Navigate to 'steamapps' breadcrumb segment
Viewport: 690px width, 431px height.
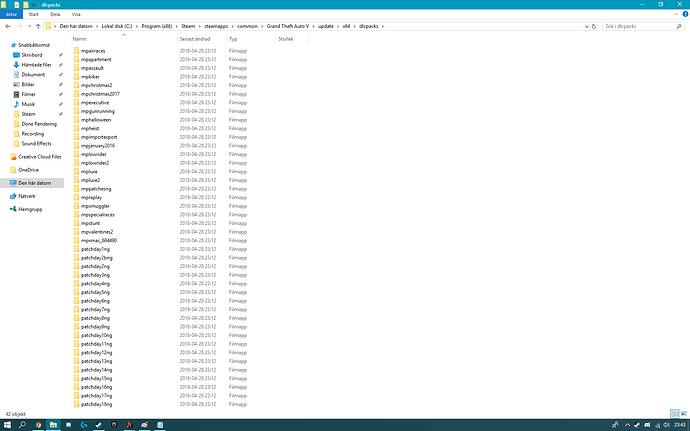pos(216,26)
